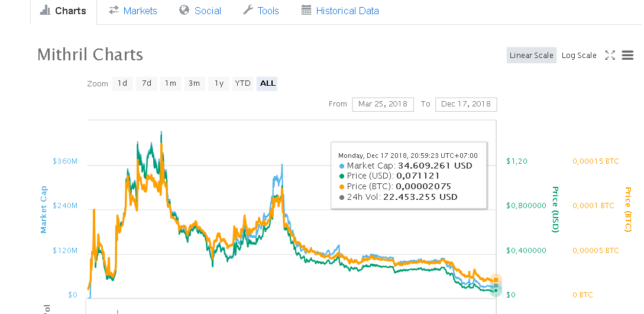
Task: Click the tooltip 24h Vol value
Action: point(420,197)
